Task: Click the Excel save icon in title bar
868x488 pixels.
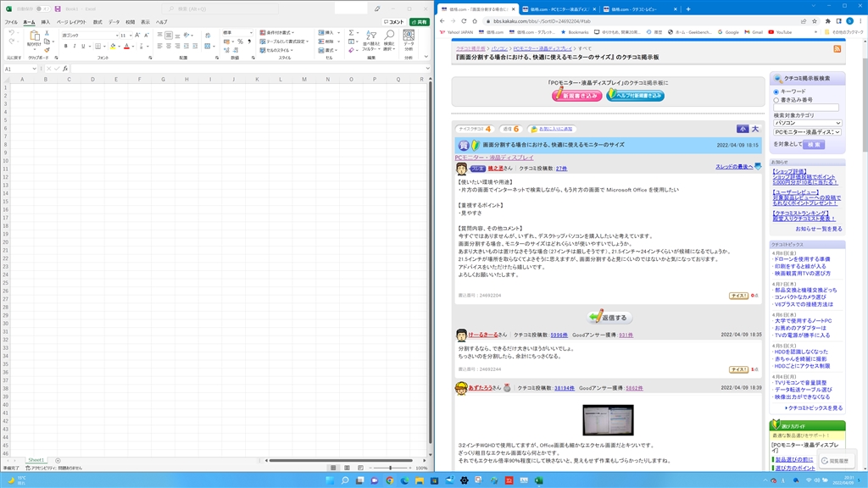Action: click(x=58, y=8)
